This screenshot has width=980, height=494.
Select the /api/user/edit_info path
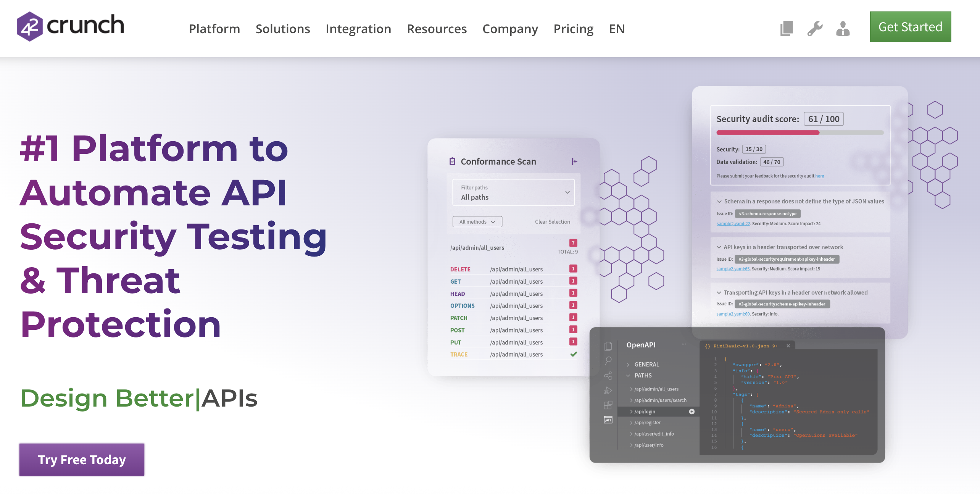[x=654, y=434]
